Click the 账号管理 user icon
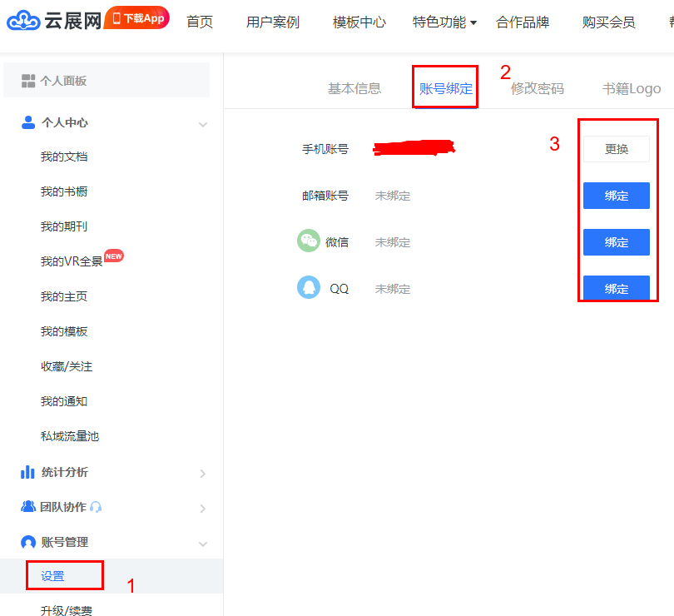The width and height of the screenshot is (674, 616). pos(27,542)
